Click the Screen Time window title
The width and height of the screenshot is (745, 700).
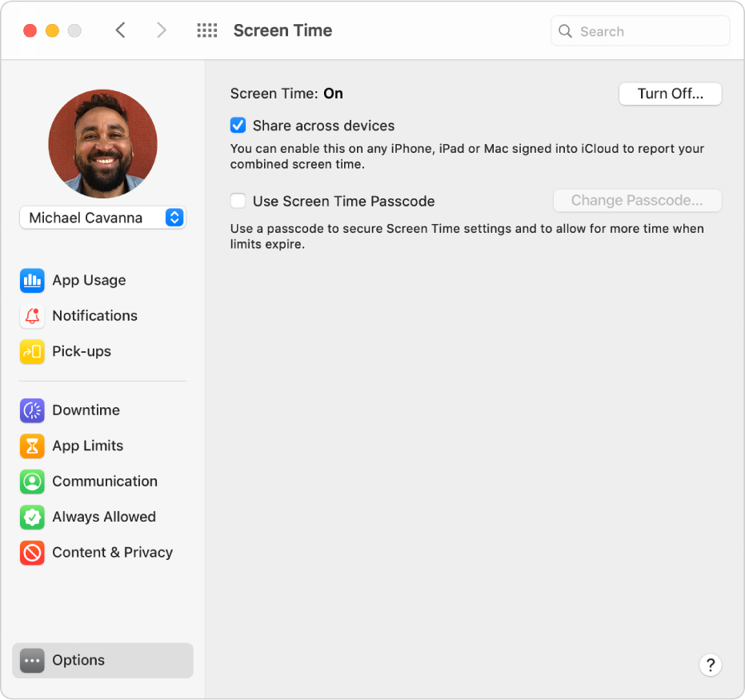(282, 30)
